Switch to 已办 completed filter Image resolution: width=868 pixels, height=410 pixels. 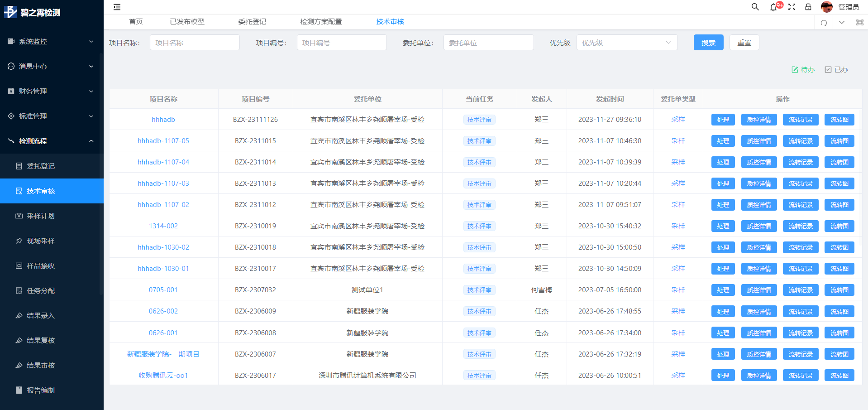click(x=836, y=69)
